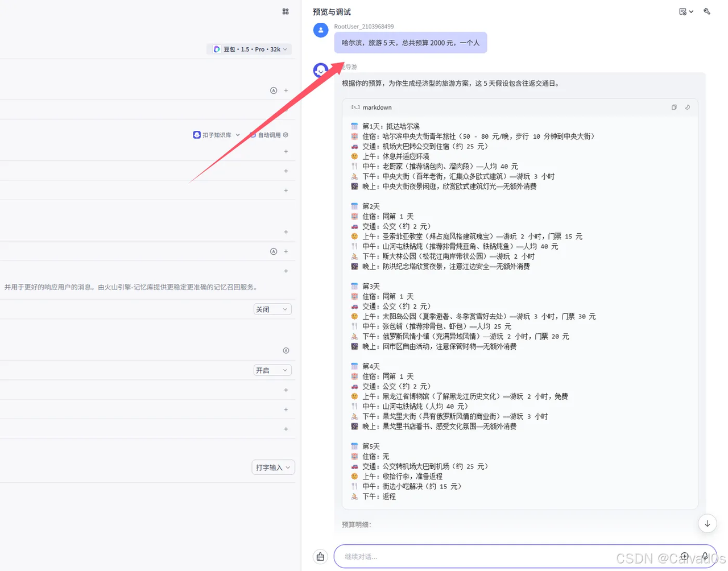728x571 pixels.
Task: Click the 豆包 model logo icon
Action: [217, 49]
